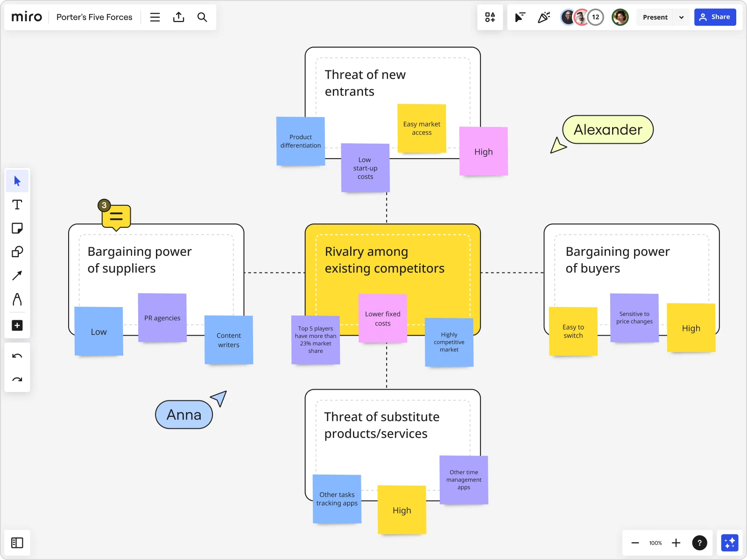Click the Undo icon
The image size is (747, 560).
click(x=17, y=356)
